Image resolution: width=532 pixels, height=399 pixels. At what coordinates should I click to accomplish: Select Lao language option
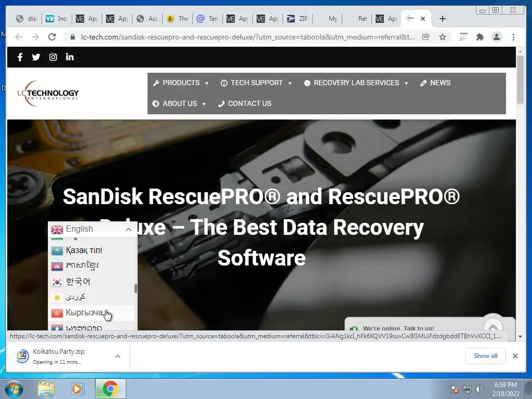(92, 327)
